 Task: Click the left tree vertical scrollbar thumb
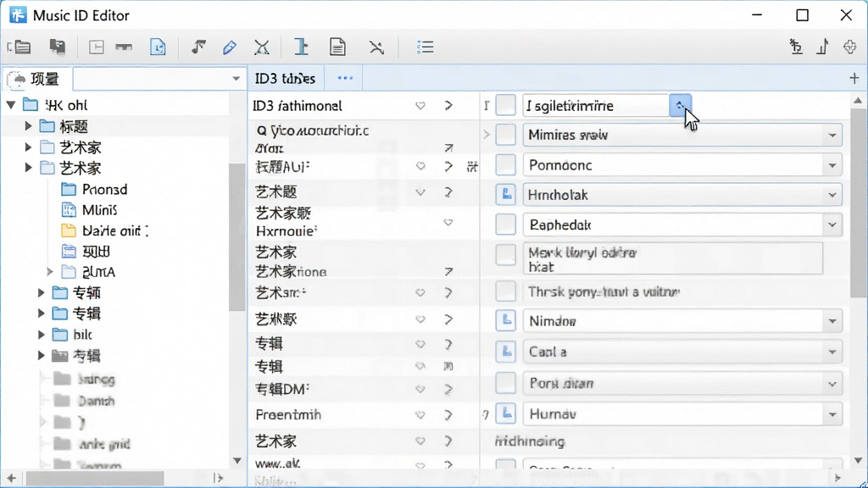pos(237,237)
